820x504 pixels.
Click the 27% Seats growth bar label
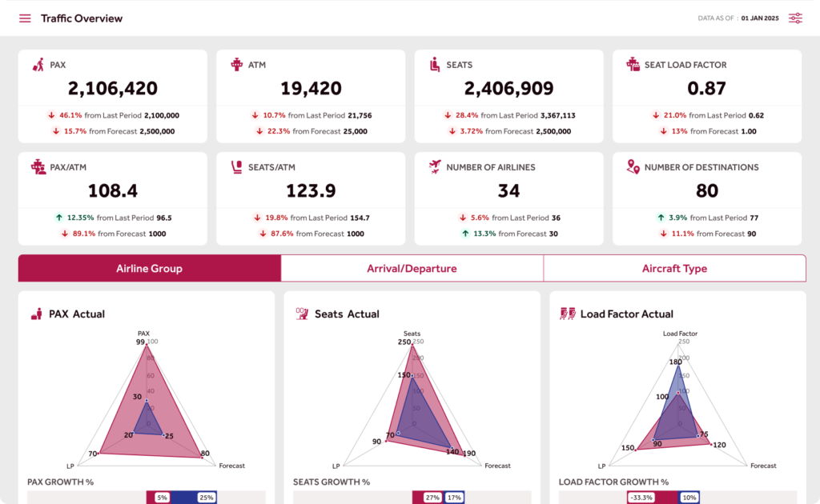point(432,498)
